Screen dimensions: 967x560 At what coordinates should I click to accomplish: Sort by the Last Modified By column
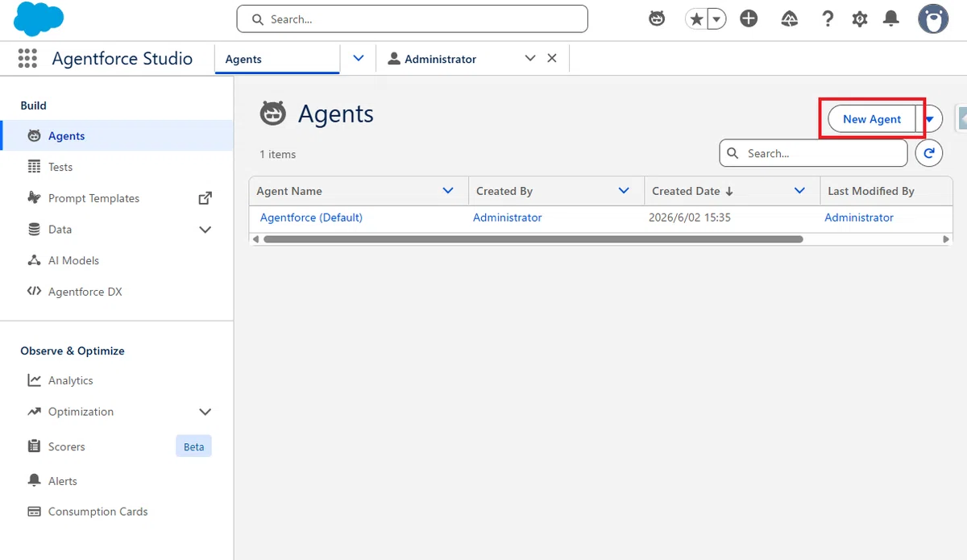click(871, 191)
